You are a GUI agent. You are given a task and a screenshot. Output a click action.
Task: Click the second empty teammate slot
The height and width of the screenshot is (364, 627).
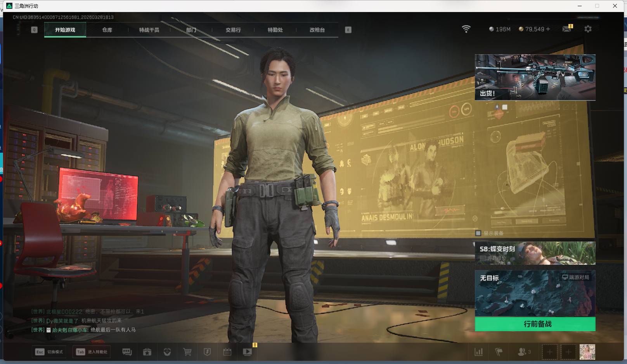(x=568, y=352)
